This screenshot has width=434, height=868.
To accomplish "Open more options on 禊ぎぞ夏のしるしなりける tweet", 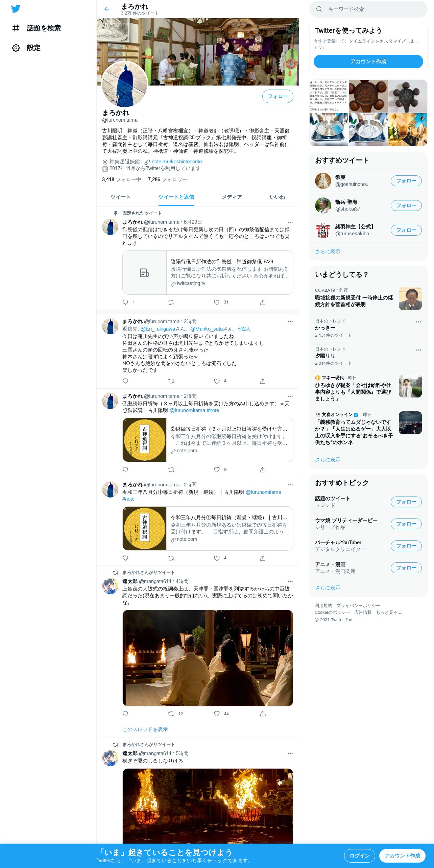I will (x=290, y=753).
